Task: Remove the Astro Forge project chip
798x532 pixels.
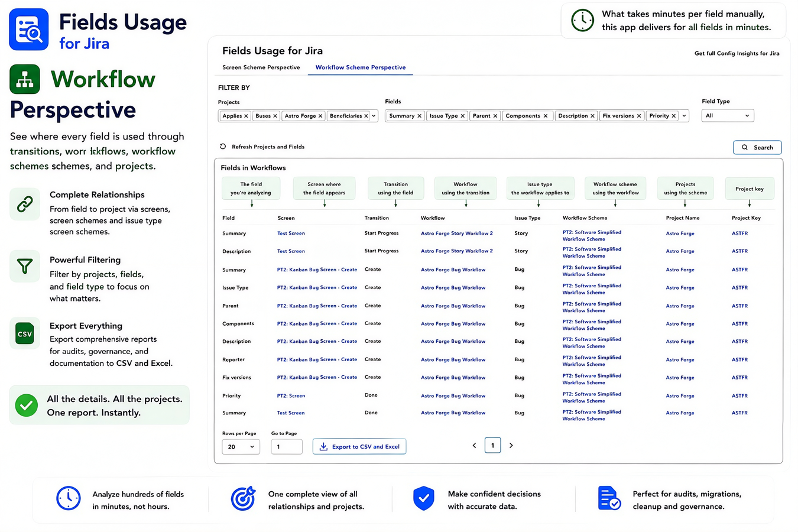Action: tap(320, 116)
